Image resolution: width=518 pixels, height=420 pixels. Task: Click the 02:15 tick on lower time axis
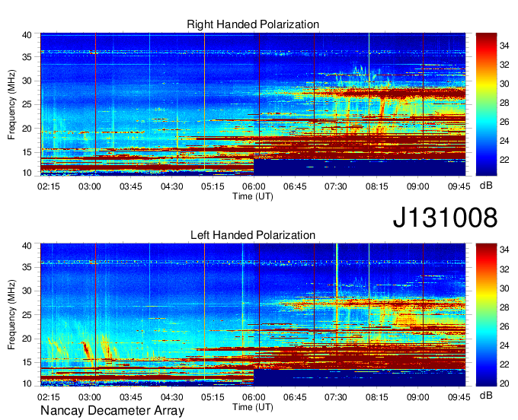pos(49,397)
